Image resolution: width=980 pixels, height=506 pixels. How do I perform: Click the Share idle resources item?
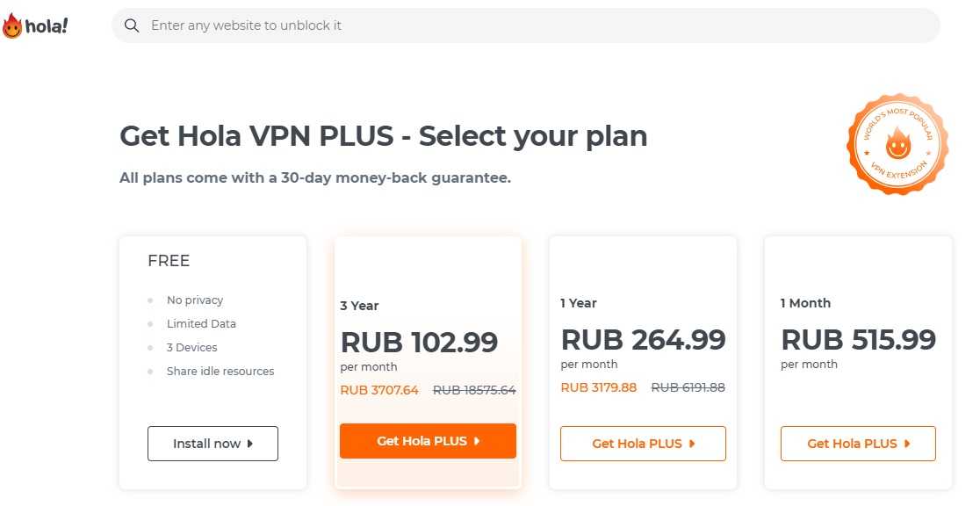220,372
